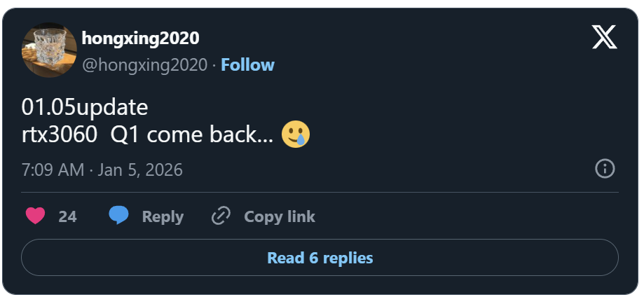Click the Q1 text in tweet
This screenshot has width=644, height=297.
coord(125,134)
